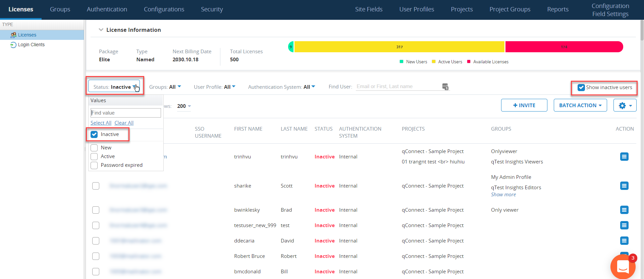Image resolution: width=644 pixels, height=279 pixels.
Task: Select the row checkbox for Robert Bruce
Action: point(96,256)
